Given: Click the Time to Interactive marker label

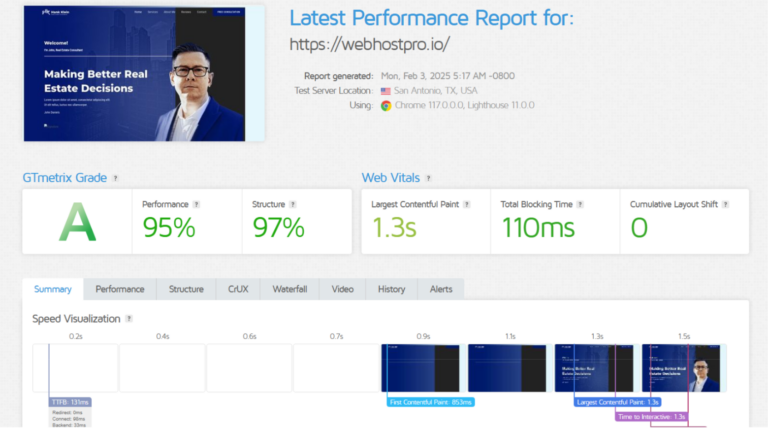Looking at the screenshot, I should pos(651,416).
